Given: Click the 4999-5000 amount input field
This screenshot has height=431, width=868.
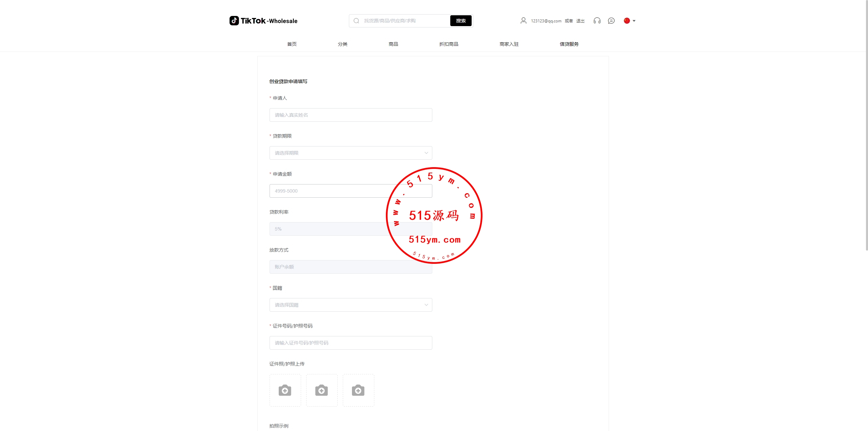Looking at the screenshot, I should (x=329, y=191).
